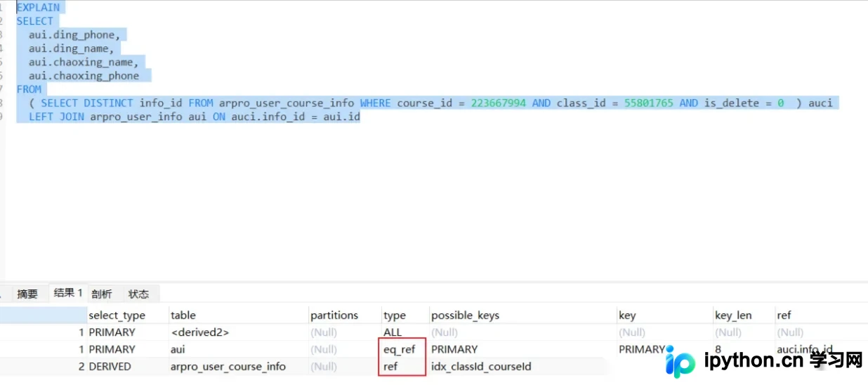Click aui.chaoxing_phone in the query
The width and height of the screenshot is (868, 385).
click(x=84, y=76)
